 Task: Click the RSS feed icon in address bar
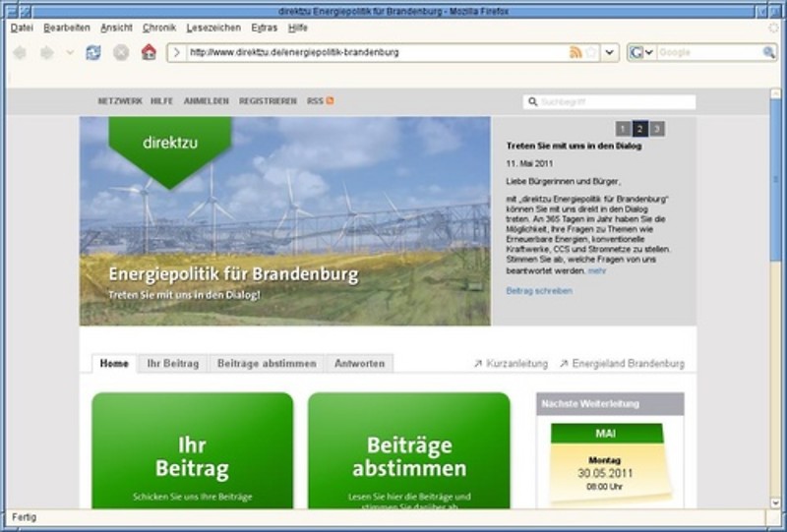click(x=575, y=52)
